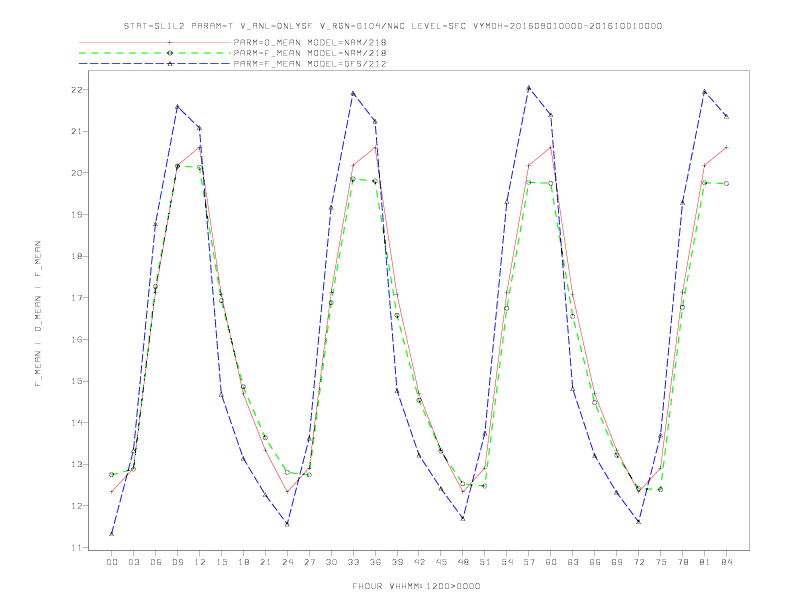This screenshot has height=612, width=792.
Task: Click x-axis forecast hour label 45
Action: point(441,562)
